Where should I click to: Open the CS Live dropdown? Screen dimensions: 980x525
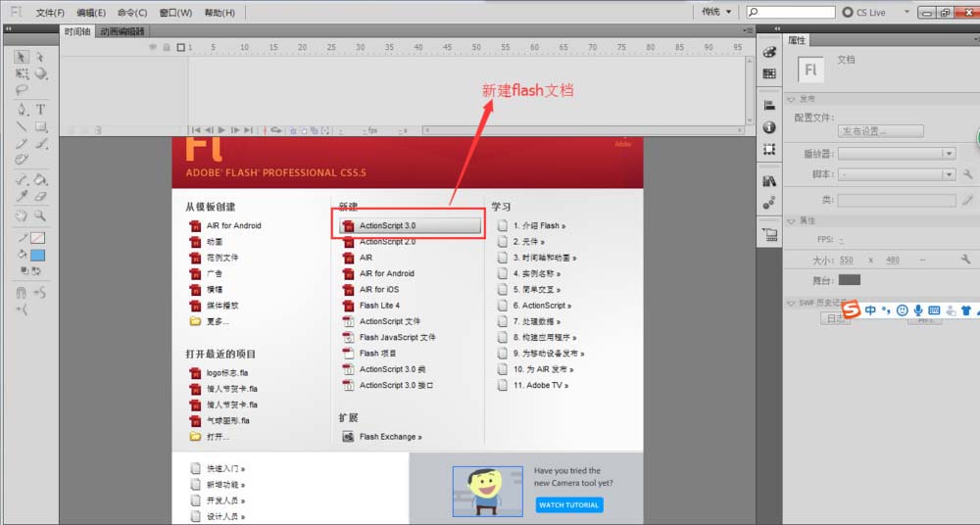[x=907, y=12]
